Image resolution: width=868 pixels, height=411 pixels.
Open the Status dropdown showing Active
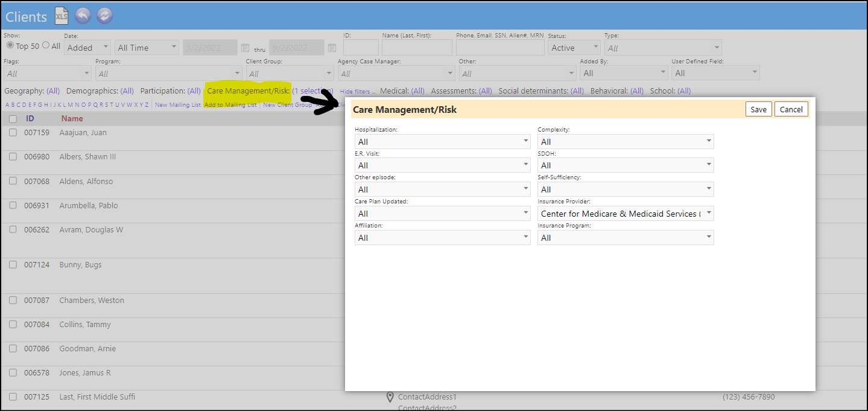[574, 48]
